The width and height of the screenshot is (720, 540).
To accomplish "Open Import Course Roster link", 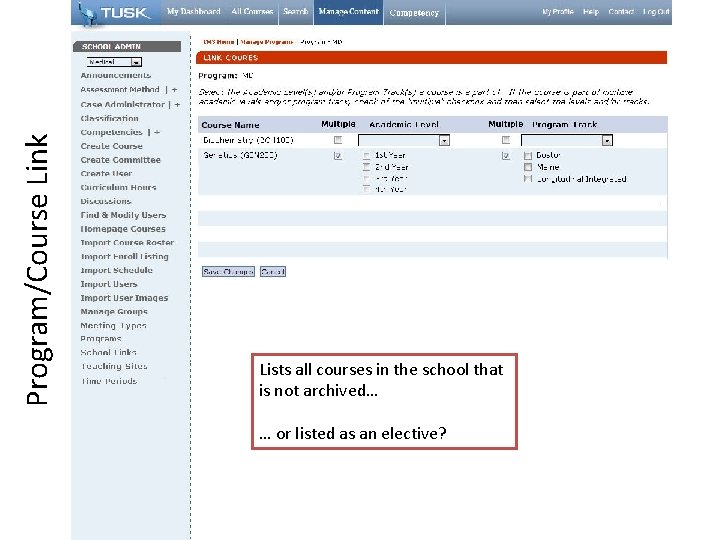I will [127, 242].
